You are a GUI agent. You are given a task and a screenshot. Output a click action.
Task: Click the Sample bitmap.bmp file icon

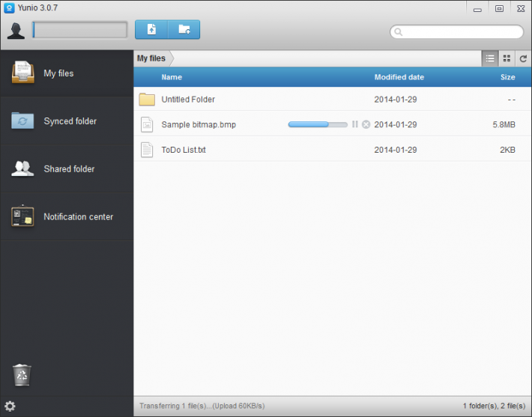[147, 124]
